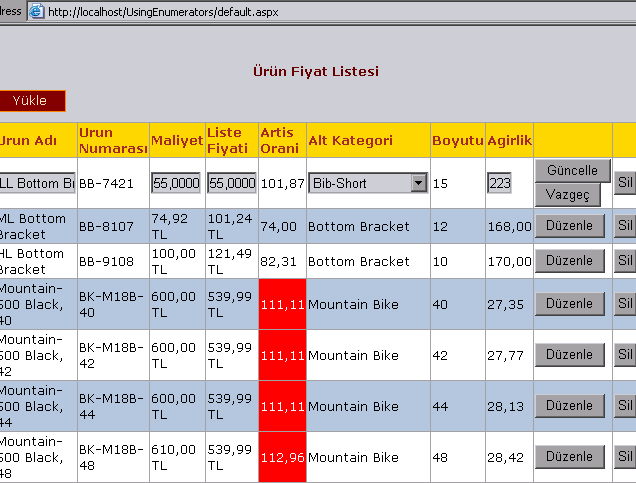Edit the BK-M18B-40 row with Düzenle

[x=570, y=303]
